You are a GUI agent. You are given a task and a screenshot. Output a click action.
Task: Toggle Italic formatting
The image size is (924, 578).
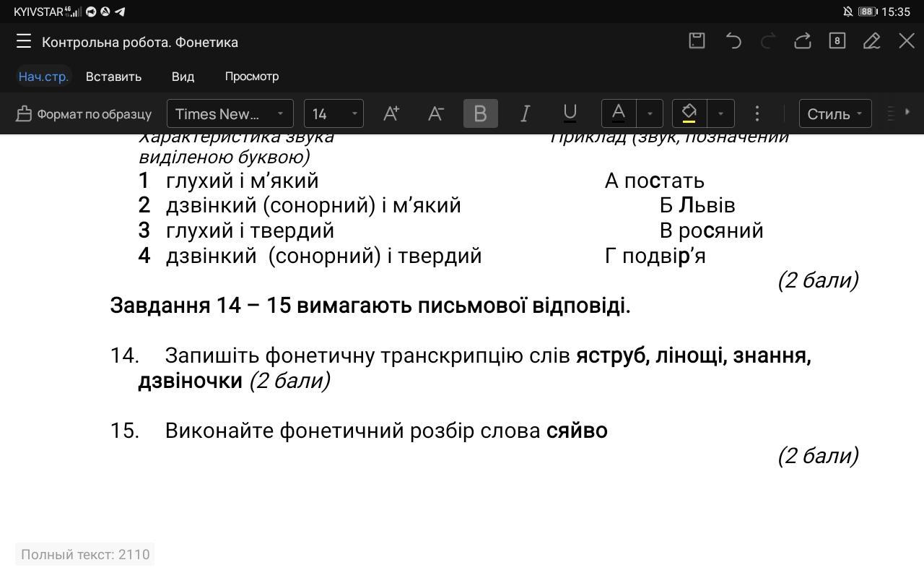coord(525,113)
